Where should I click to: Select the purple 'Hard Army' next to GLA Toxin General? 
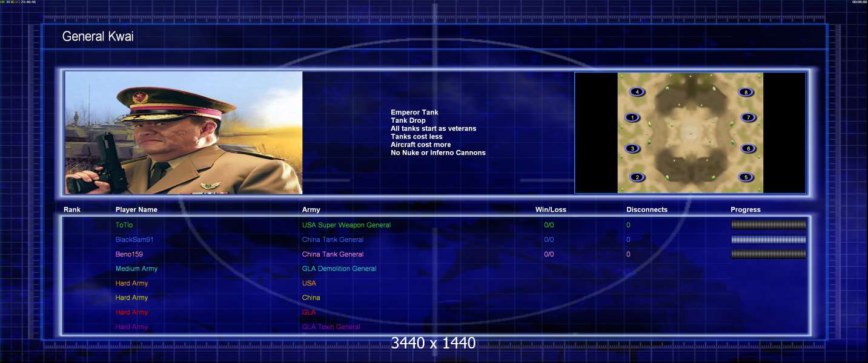(131, 327)
